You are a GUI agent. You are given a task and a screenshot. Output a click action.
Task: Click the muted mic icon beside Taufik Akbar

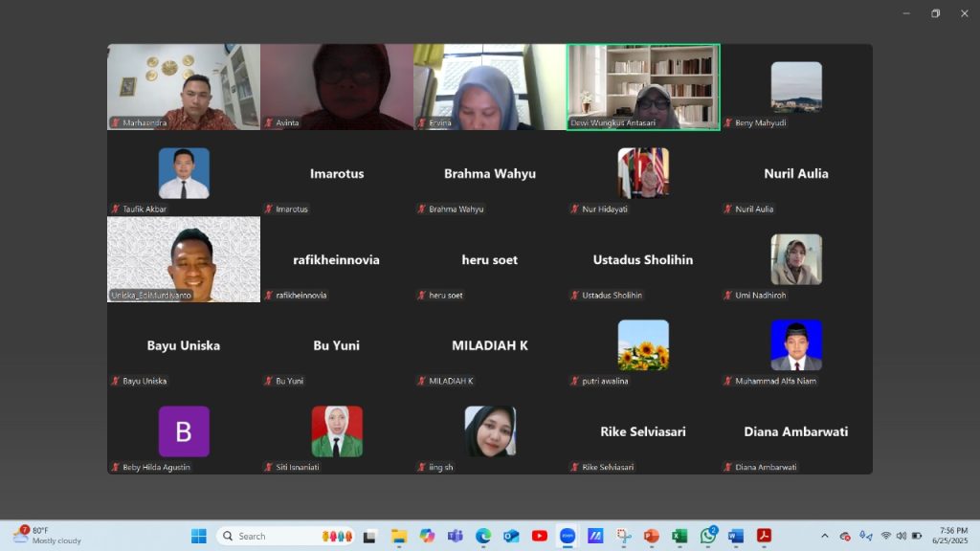116,209
